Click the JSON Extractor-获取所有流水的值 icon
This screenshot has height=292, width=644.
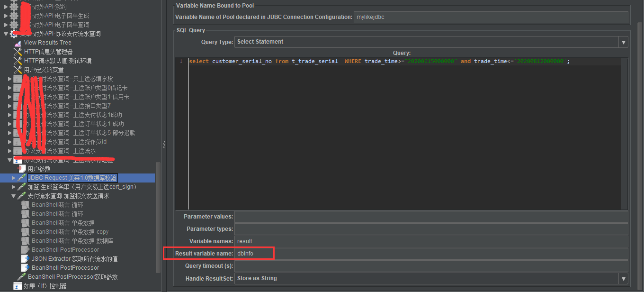tap(25, 259)
